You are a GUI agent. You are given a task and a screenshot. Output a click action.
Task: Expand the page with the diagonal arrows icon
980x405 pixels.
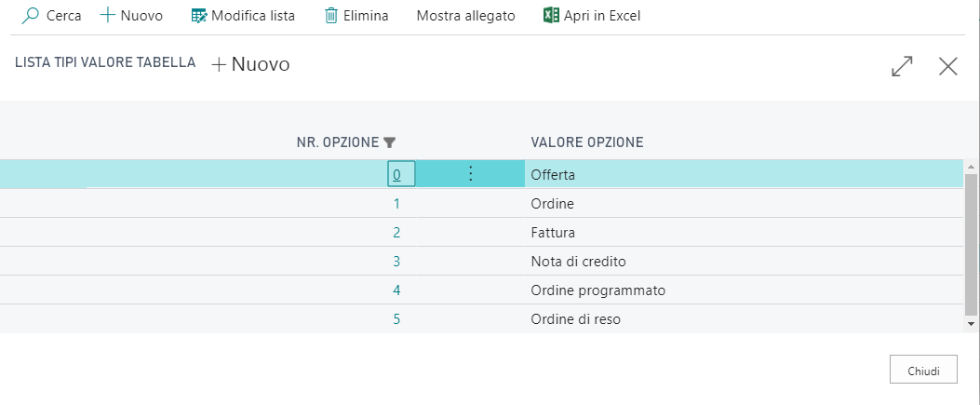(902, 66)
